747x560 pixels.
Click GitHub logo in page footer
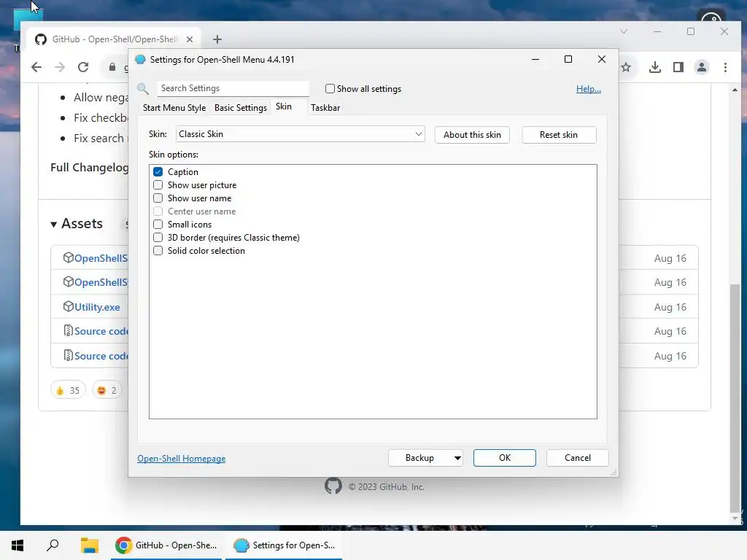333,486
